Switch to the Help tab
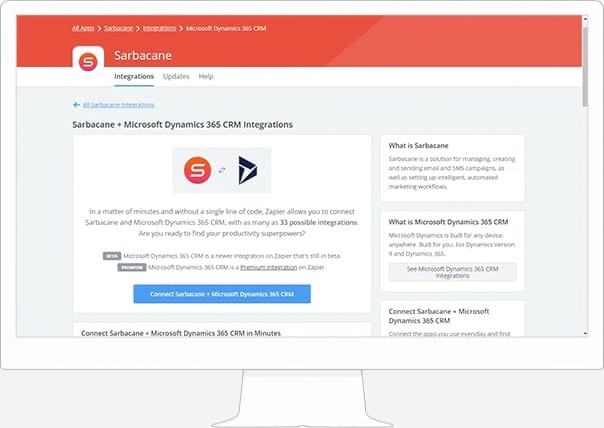Screen dimensions: 604x428 pyautogui.click(x=206, y=76)
